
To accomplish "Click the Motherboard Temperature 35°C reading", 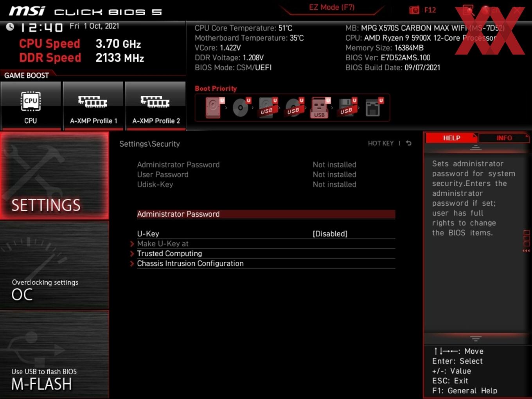I will click(x=249, y=38).
